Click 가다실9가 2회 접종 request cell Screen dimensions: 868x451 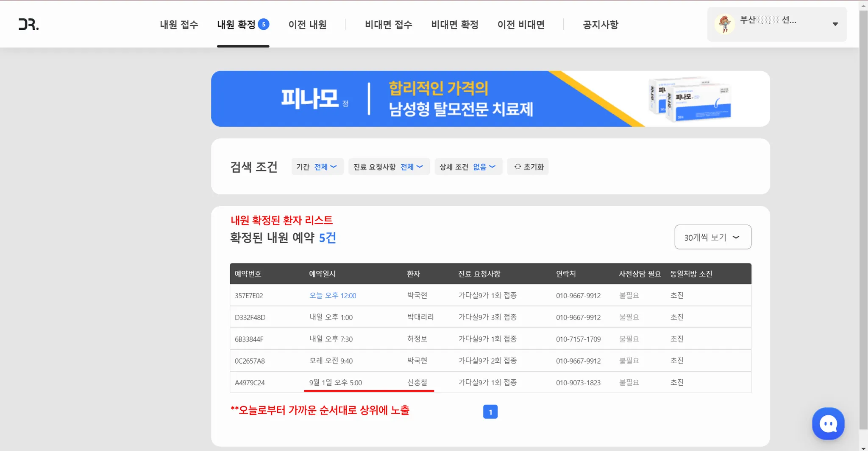click(x=487, y=361)
